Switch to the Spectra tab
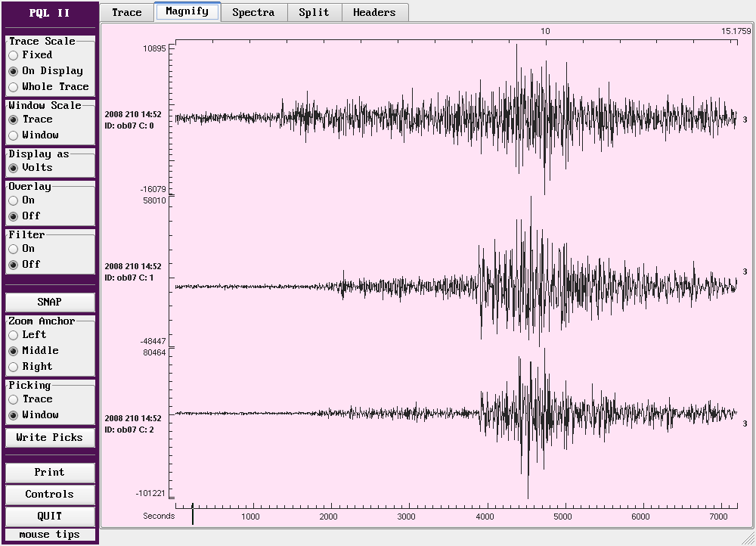The width and height of the screenshot is (756, 546). [x=253, y=12]
